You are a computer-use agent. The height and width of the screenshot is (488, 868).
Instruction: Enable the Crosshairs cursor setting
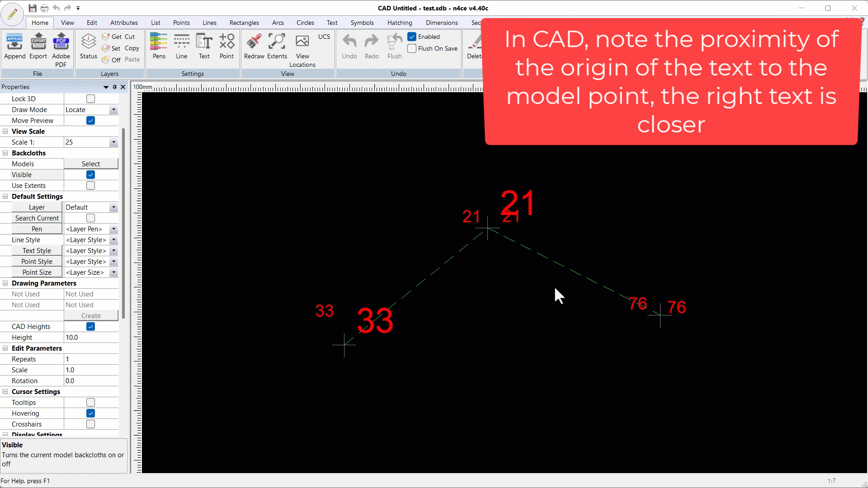click(x=90, y=424)
